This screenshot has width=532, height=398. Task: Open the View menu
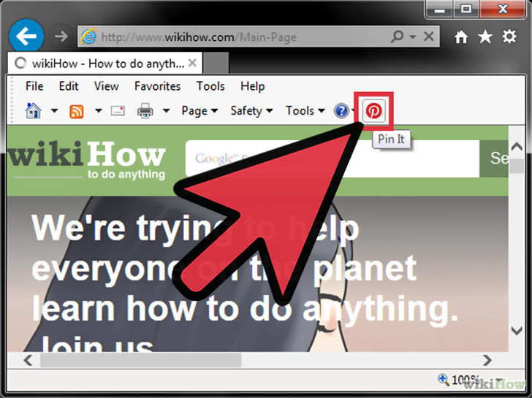coord(106,86)
